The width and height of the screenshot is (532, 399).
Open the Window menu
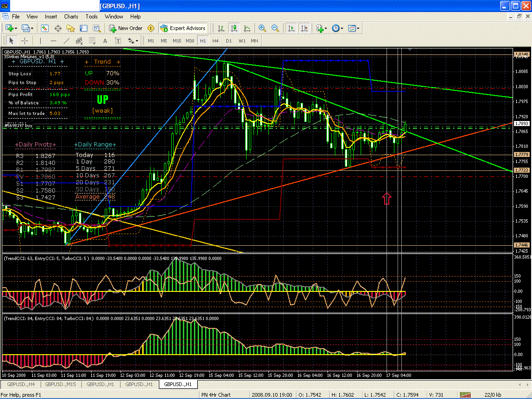114,16
